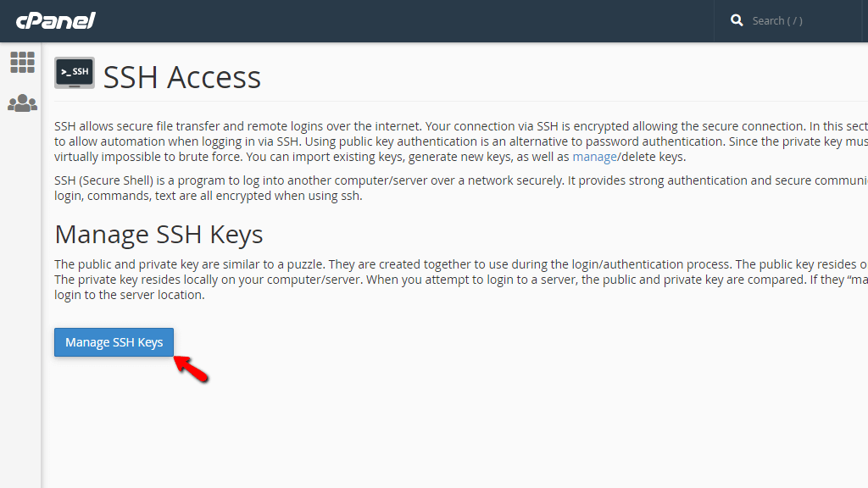Click the group-of-users sidebar icon
The height and width of the screenshot is (488, 868).
[22, 103]
